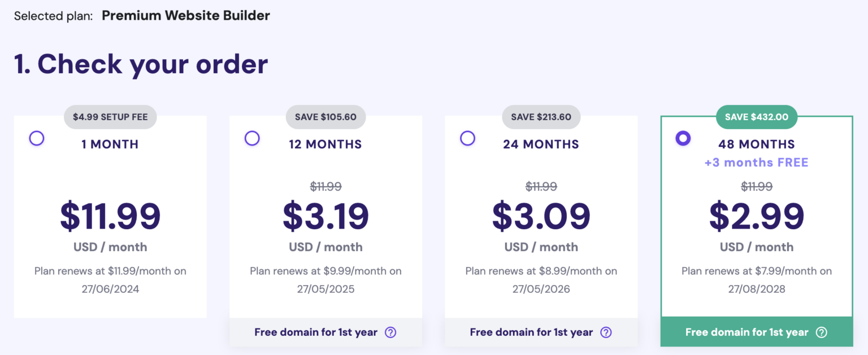The width and height of the screenshot is (868, 355).
Task: Click the SAVE $105.60 badge
Action: tap(325, 117)
